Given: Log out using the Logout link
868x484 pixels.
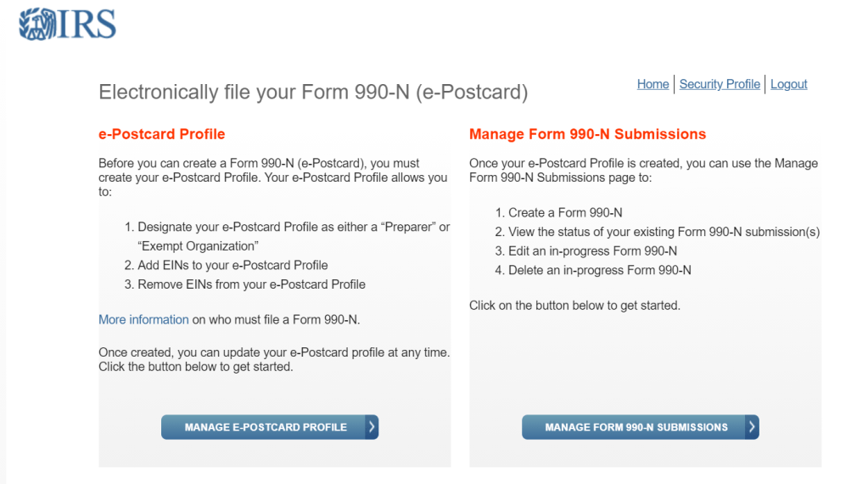Looking at the screenshot, I should pyautogui.click(x=788, y=84).
